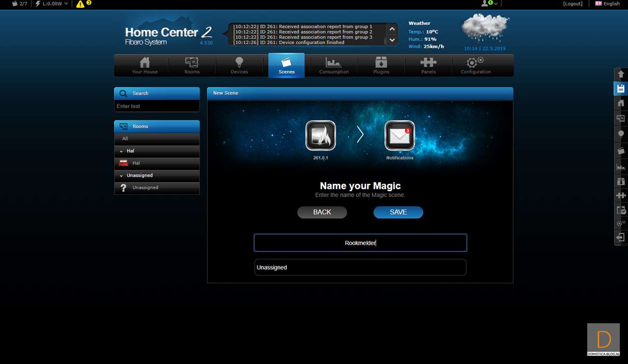Click the warning triangle alert icon
Screen dimensions: 628x364
(x=80, y=4)
